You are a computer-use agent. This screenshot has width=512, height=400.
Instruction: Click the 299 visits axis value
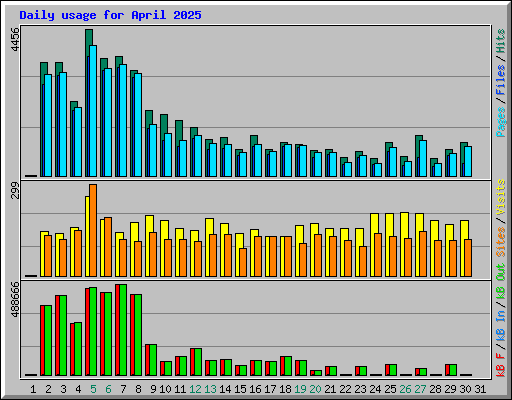point(15,190)
